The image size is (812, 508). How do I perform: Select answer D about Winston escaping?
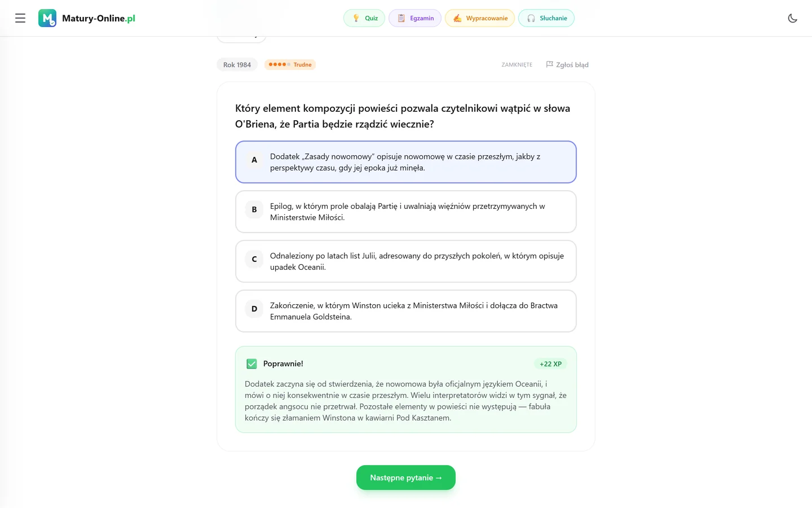pyautogui.click(x=406, y=311)
